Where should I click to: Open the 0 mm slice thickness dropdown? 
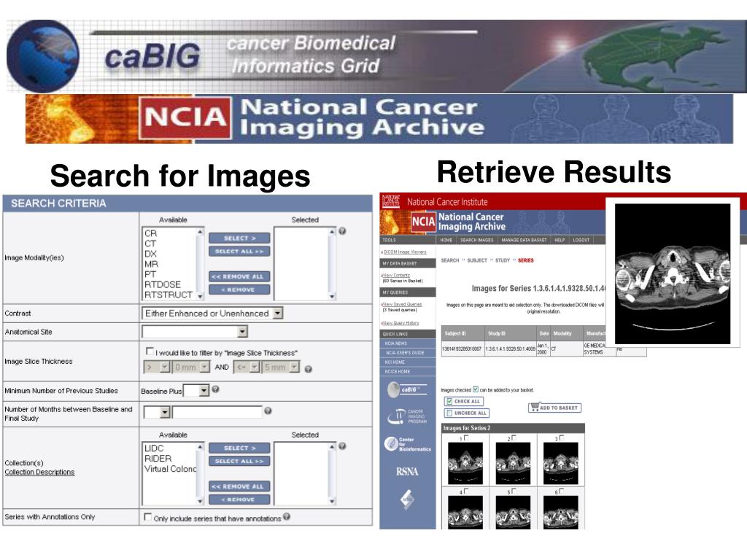pyautogui.click(x=190, y=367)
